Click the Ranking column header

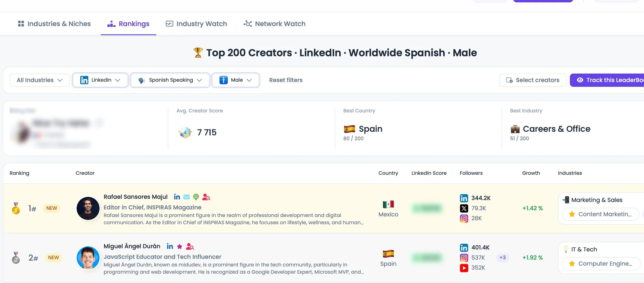(x=19, y=173)
